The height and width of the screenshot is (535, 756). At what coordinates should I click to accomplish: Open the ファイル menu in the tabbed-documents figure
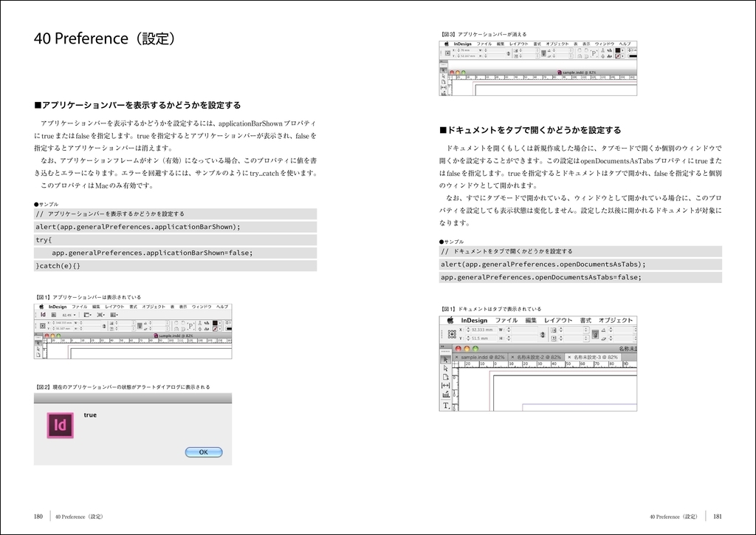point(506,320)
